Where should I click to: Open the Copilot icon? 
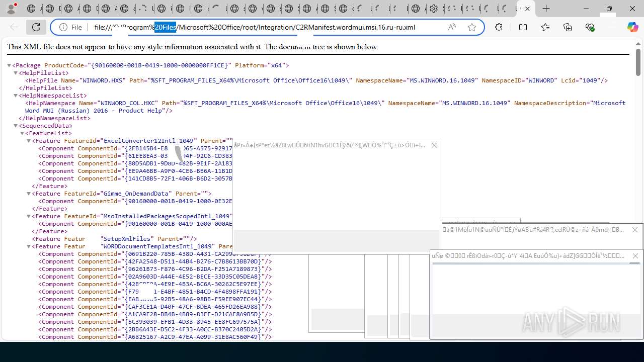632,27
